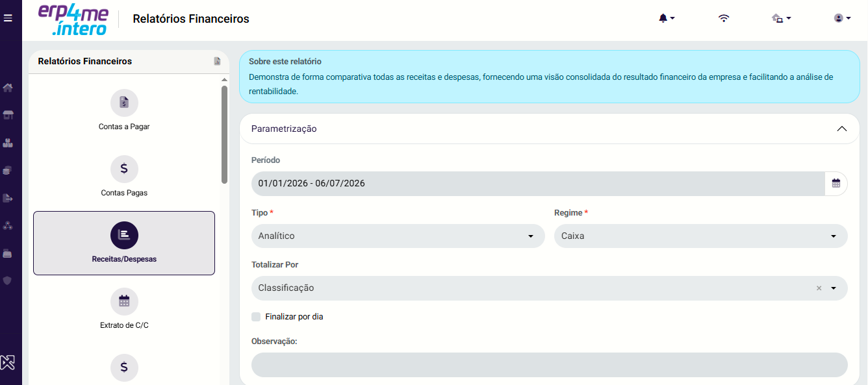Open the hamburger menu in the sidebar
This screenshot has height=385, width=868.
(x=8, y=18)
